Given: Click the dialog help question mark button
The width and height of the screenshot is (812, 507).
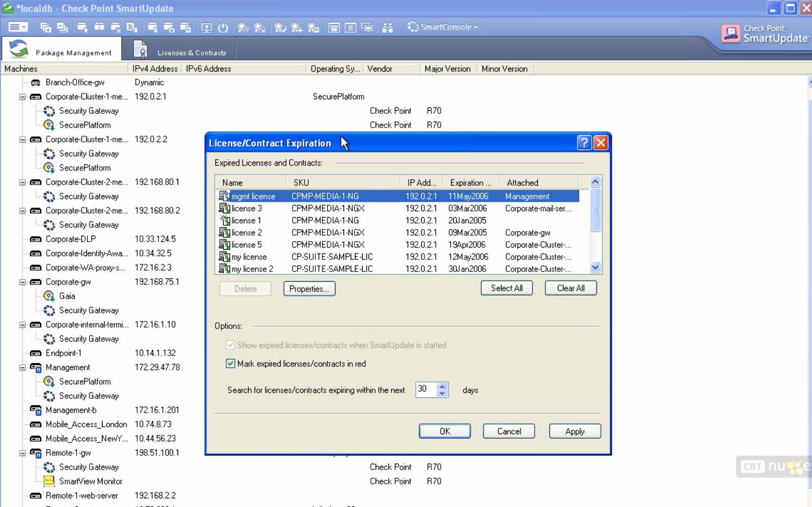Looking at the screenshot, I should click(x=583, y=143).
